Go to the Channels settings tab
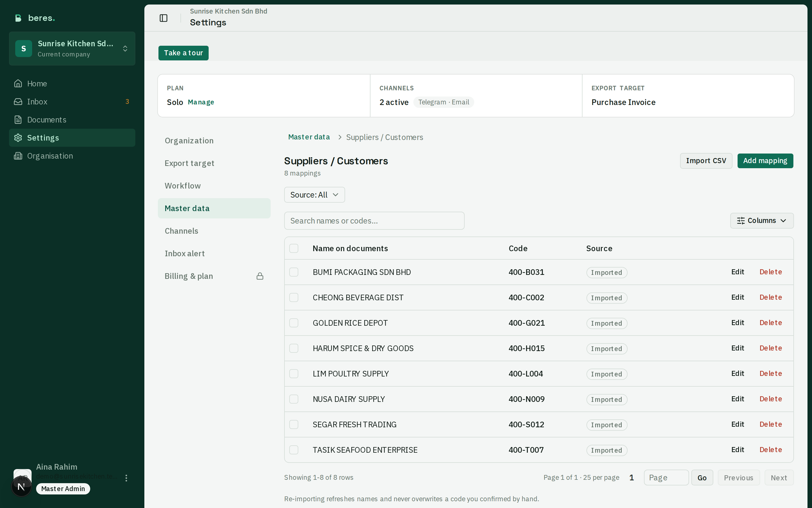The height and width of the screenshot is (508, 812). click(214, 231)
